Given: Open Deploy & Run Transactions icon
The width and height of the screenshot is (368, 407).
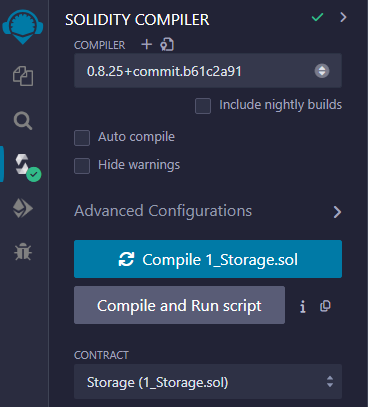Looking at the screenshot, I should [x=23, y=208].
